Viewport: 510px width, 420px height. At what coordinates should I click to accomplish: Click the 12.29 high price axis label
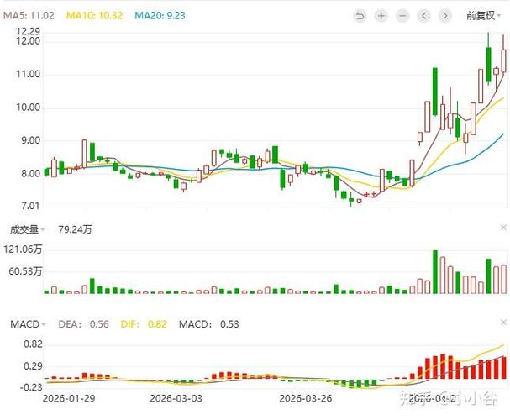point(29,32)
